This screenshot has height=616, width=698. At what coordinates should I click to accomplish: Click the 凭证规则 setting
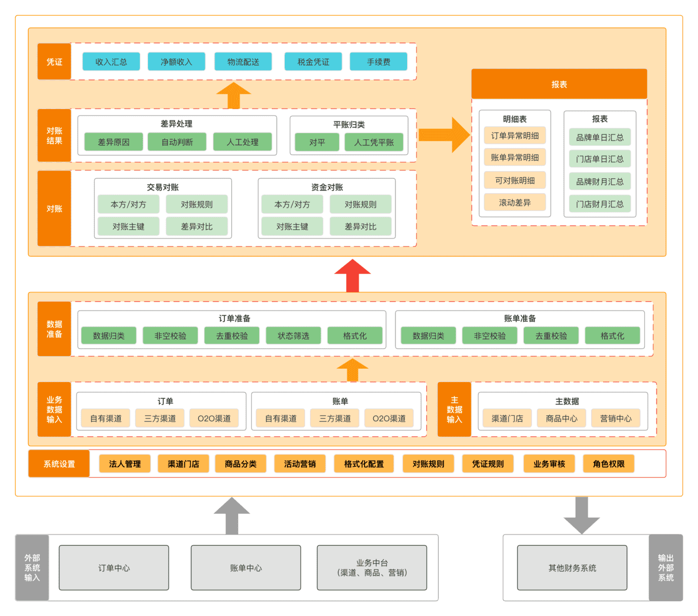point(488,464)
